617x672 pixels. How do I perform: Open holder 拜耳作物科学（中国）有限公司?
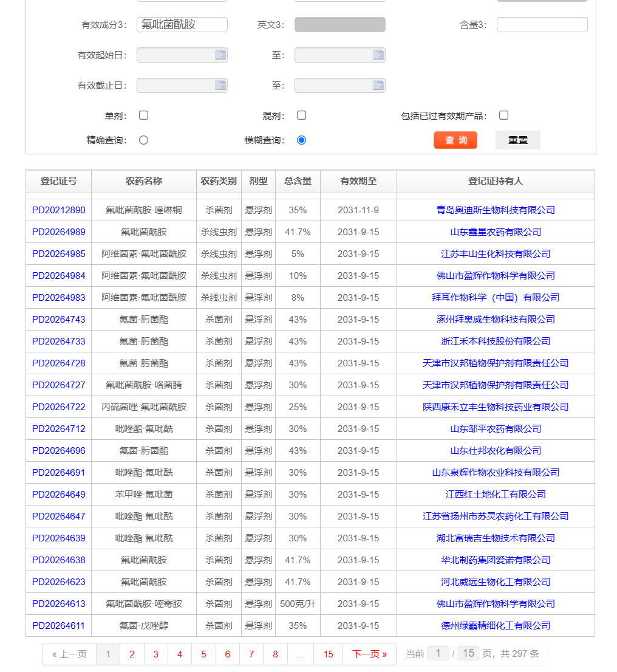(x=496, y=298)
